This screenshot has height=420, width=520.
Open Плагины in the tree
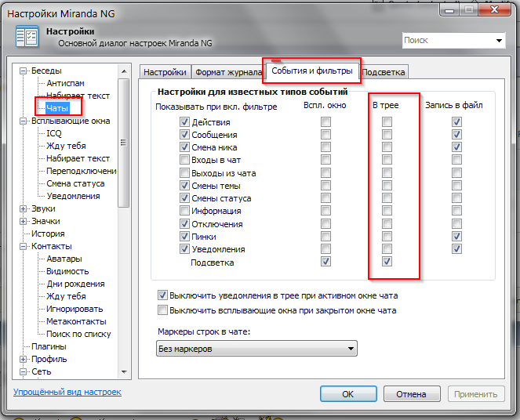click(49, 347)
